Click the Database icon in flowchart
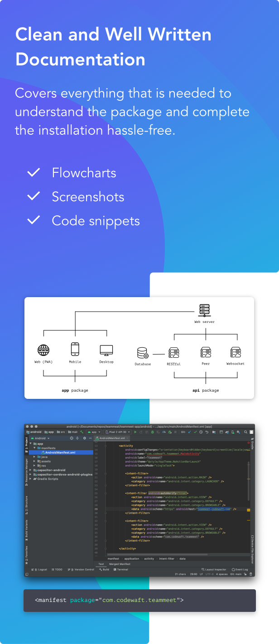The height and width of the screenshot is (644, 279). (x=143, y=353)
